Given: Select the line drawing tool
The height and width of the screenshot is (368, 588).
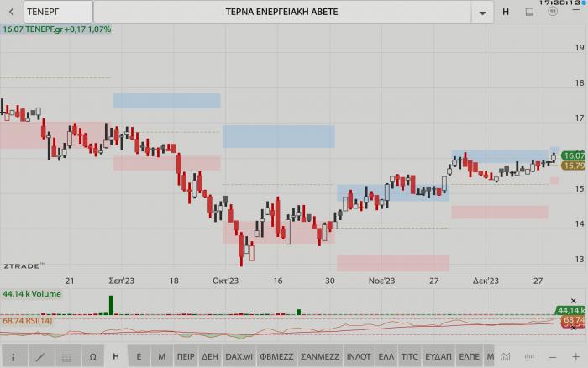Looking at the screenshot, I should coord(39,357).
